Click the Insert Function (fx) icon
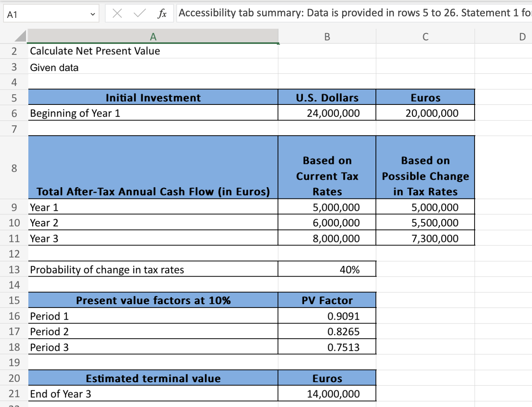Viewport: 532px width, 407px height. 163,13
